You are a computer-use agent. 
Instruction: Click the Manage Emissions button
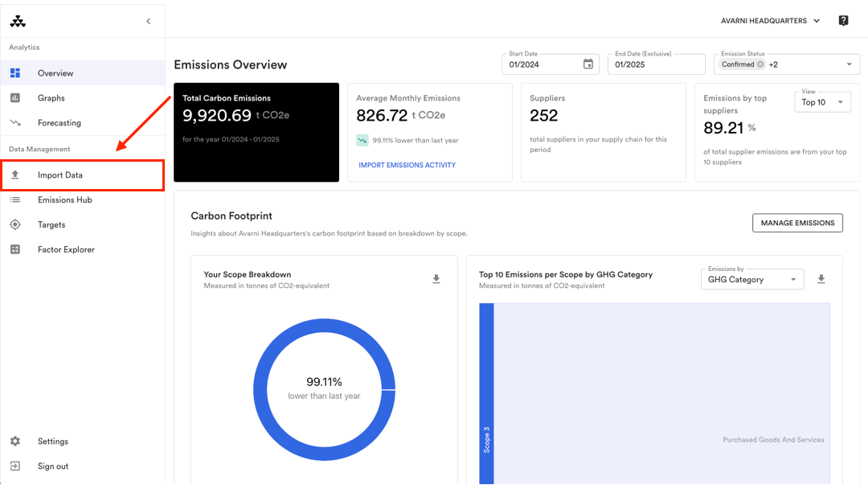797,223
